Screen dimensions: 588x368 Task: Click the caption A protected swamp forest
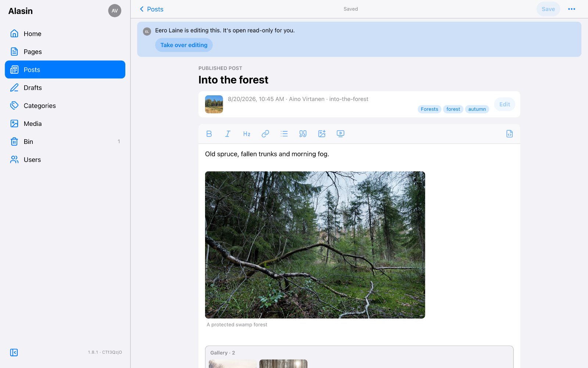pyautogui.click(x=237, y=325)
